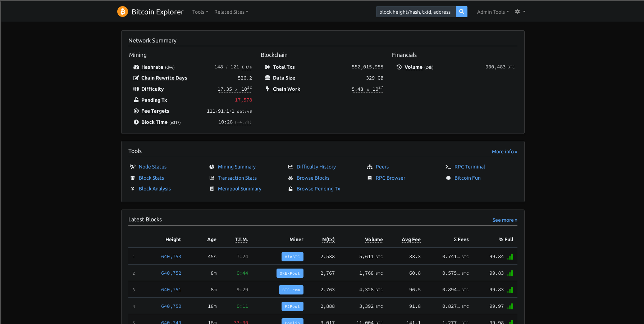Screen dimensions: 644x324
Task: Click the Block Stats layers icon
Action: click(x=133, y=178)
